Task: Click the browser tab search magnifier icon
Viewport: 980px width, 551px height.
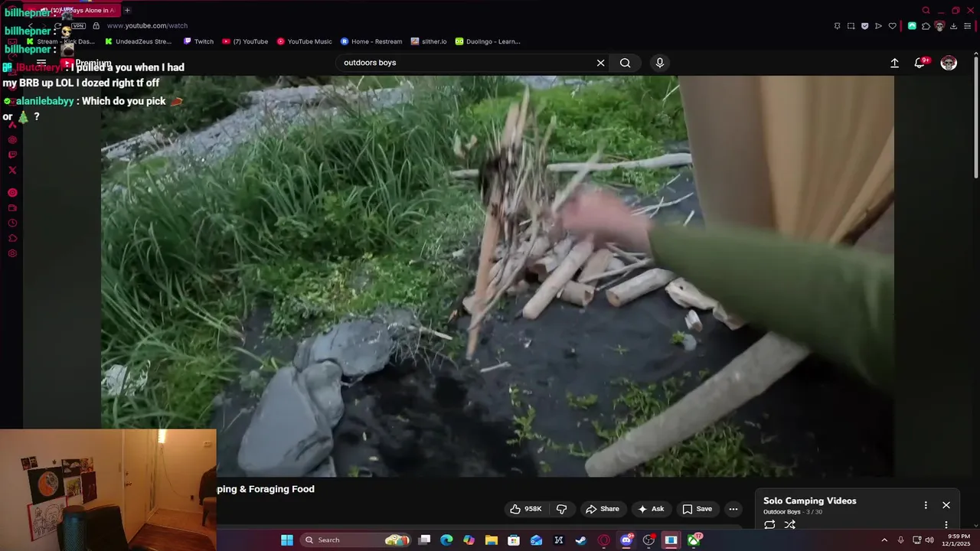Action: (x=926, y=11)
